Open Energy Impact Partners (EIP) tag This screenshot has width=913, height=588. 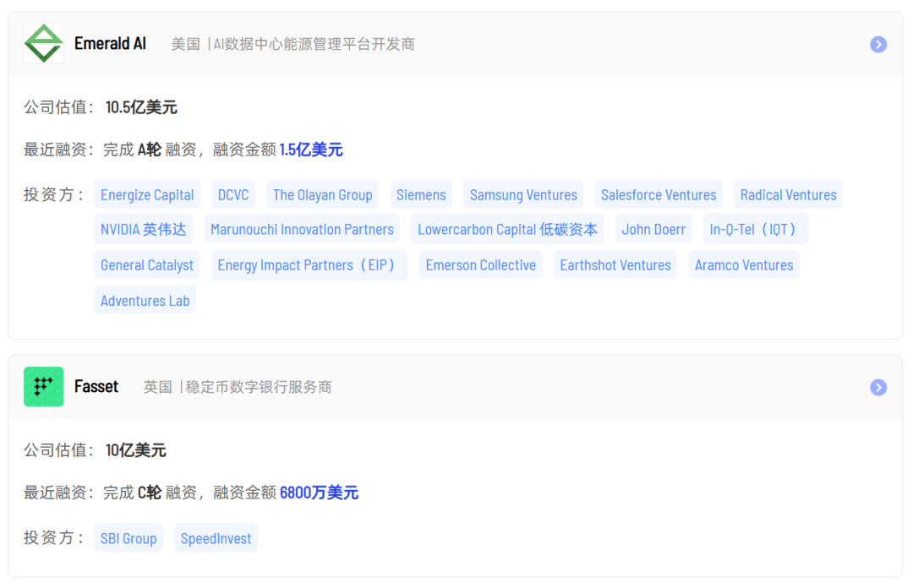point(309,265)
